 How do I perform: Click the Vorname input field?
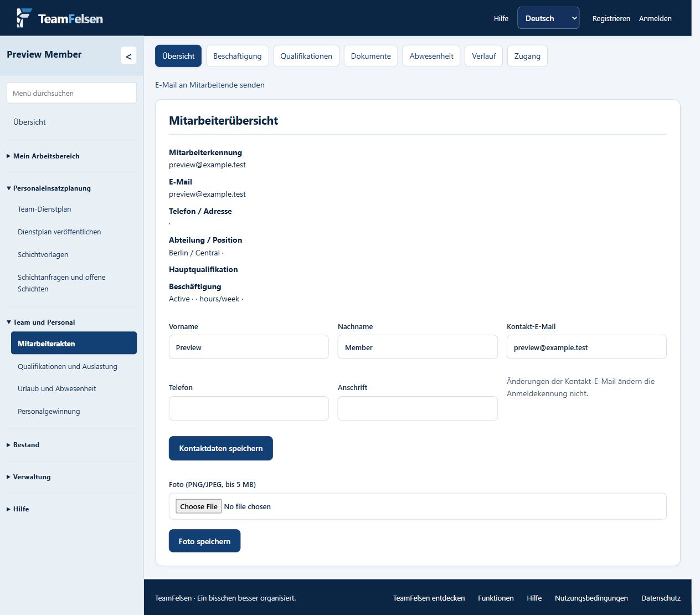tap(249, 347)
